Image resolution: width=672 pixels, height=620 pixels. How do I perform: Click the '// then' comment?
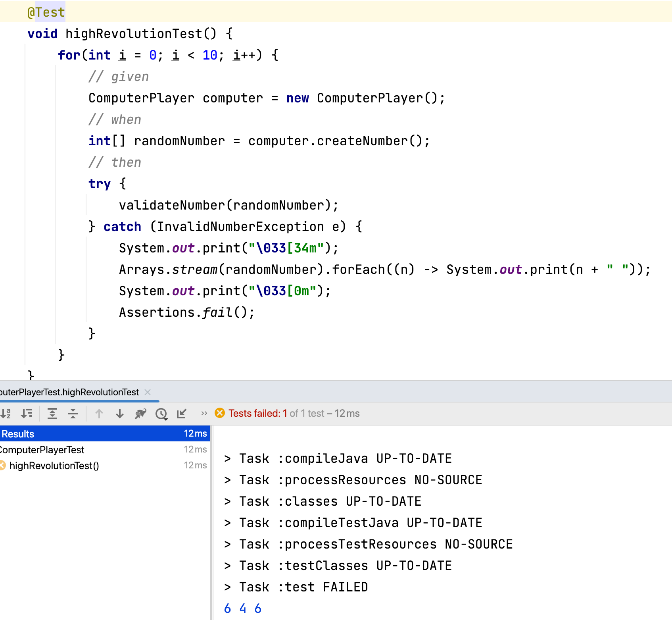[x=115, y=162]
